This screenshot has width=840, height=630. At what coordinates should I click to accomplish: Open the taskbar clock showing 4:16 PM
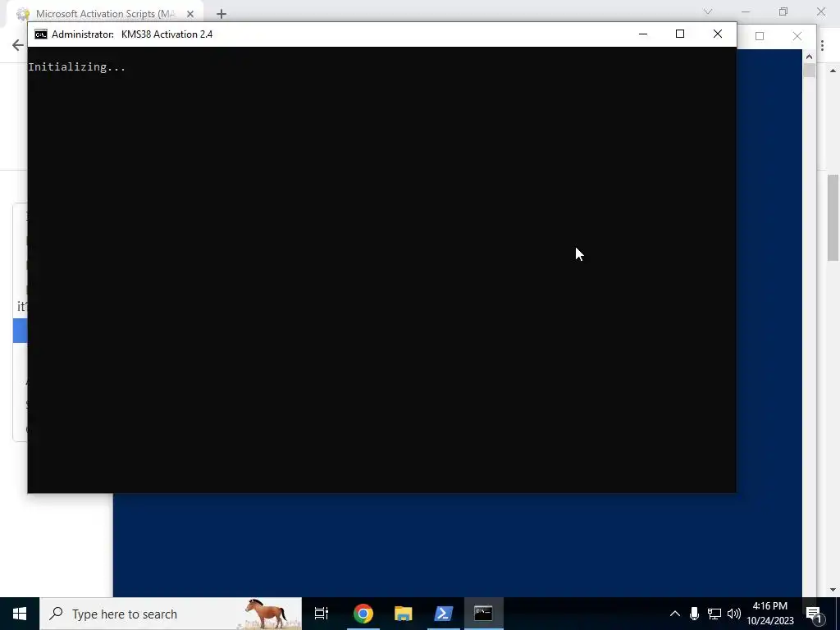(x=770, y=614)
